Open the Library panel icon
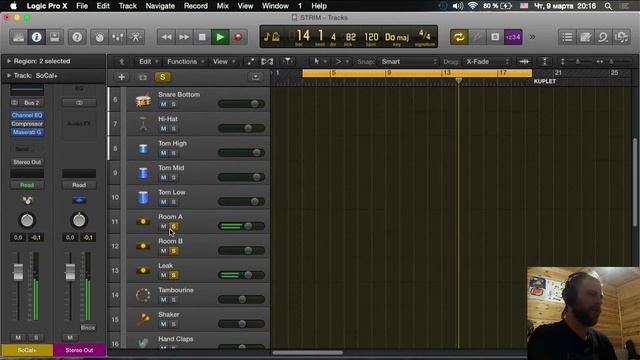 coord(19,37)
